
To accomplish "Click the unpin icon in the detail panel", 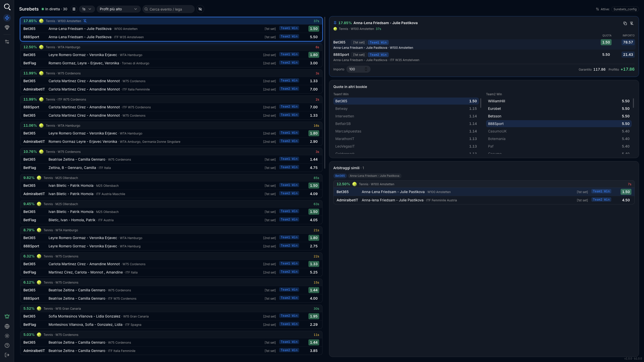I will point(631,23).
